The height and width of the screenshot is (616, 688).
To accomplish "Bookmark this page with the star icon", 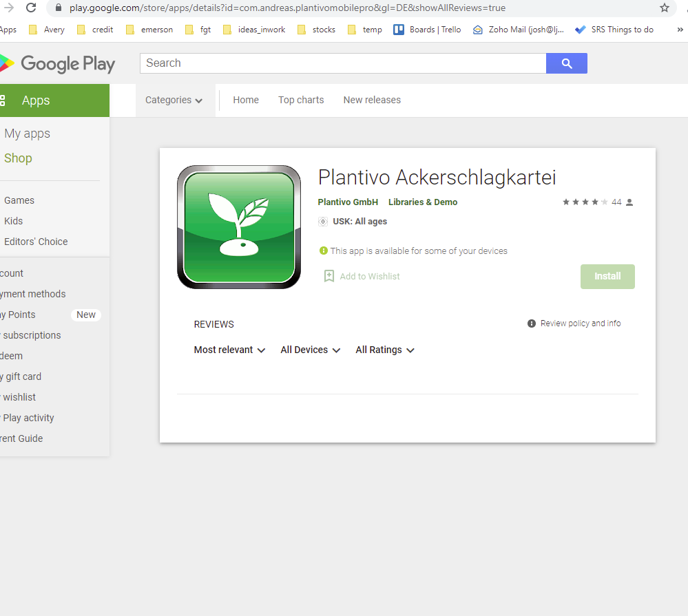I will (x=665, y=8).
